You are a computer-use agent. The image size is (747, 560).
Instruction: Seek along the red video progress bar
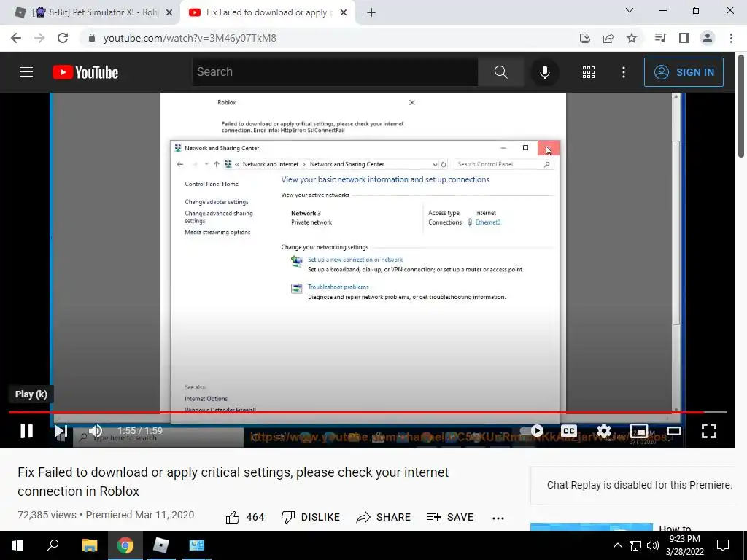[368, 412]
